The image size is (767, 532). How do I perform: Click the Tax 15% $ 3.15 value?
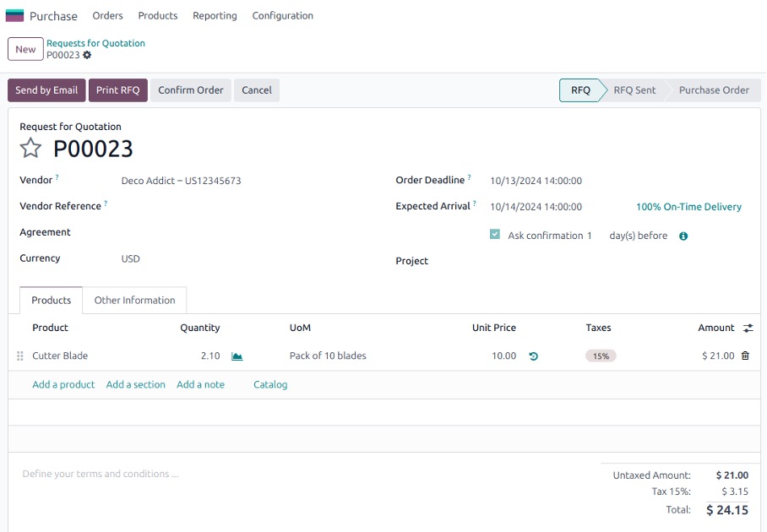pyautogui.click(x=735, y=491)
